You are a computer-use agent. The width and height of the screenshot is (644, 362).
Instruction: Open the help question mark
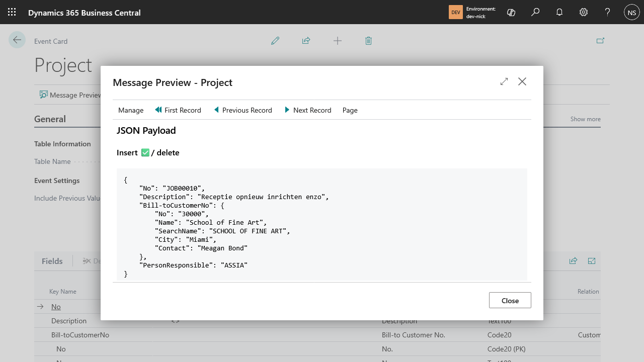(608, 12)
